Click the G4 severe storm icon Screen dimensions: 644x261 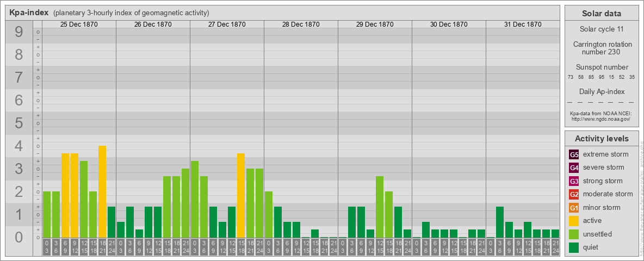tap(574, 167)
